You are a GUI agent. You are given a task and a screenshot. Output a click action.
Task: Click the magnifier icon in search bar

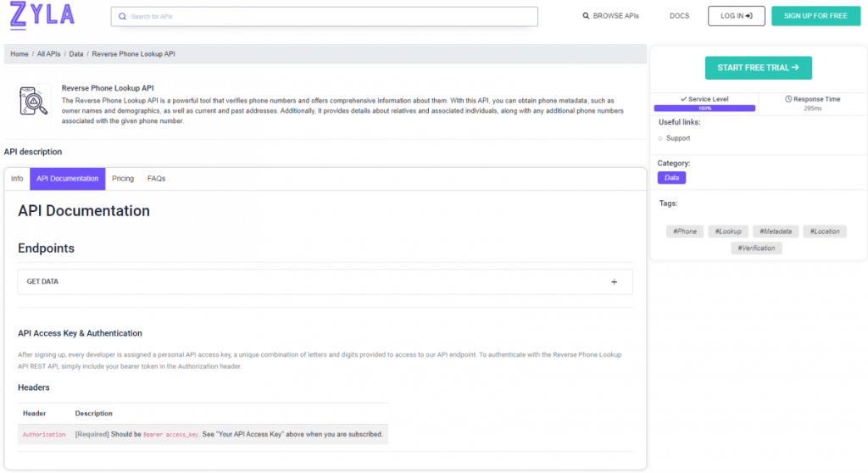[122, 17]
